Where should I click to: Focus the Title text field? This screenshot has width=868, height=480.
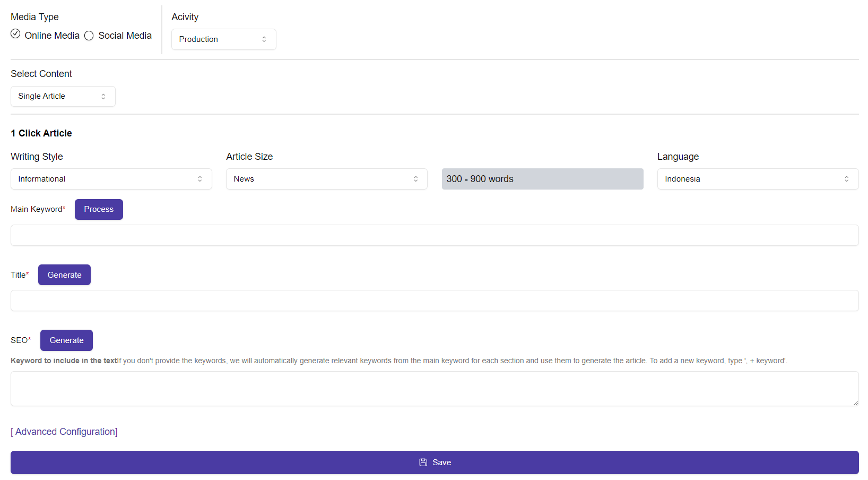click(x=434, y=301)
